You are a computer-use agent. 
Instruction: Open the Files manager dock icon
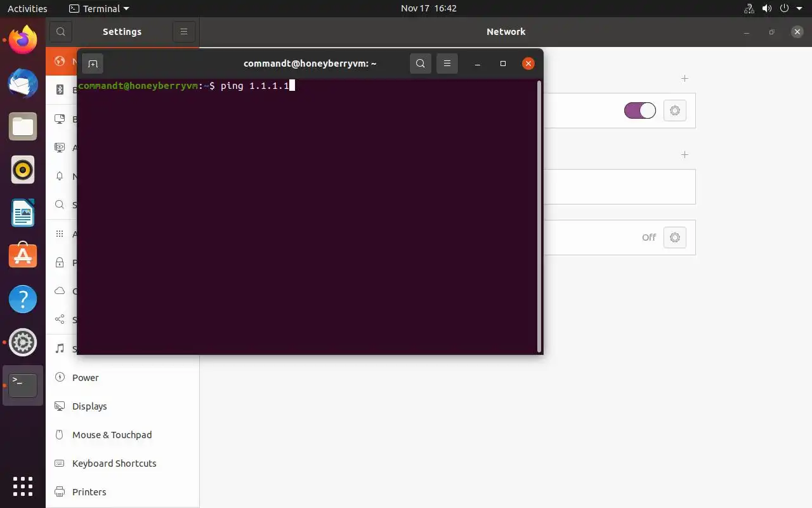[23, 126]
